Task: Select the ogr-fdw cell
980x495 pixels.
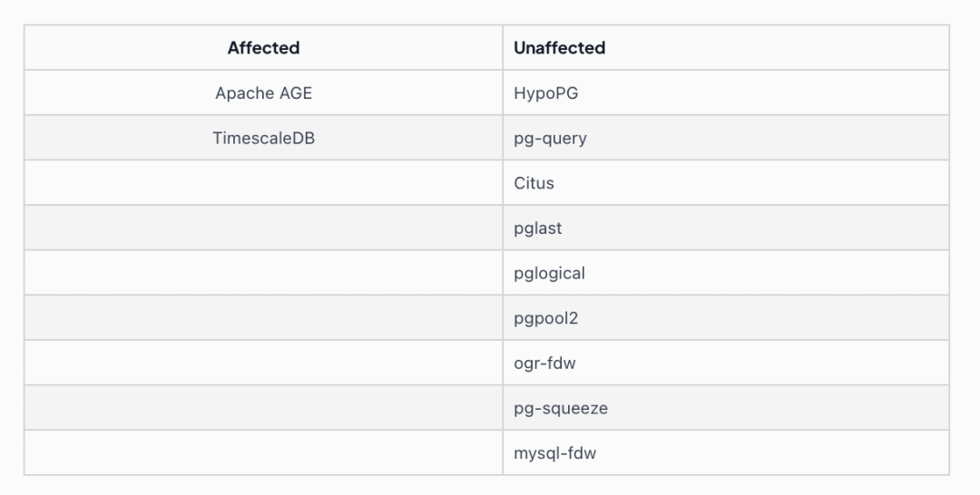Action: point(726,362)
